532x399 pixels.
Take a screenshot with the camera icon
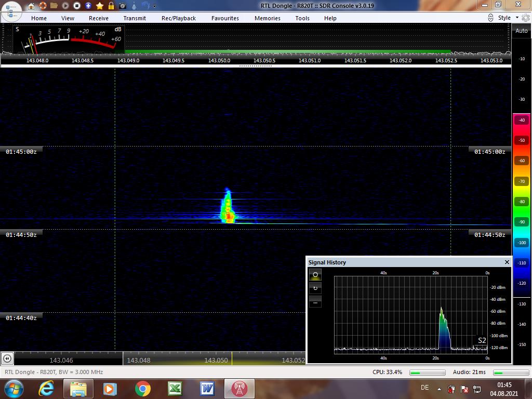[123, 5]
